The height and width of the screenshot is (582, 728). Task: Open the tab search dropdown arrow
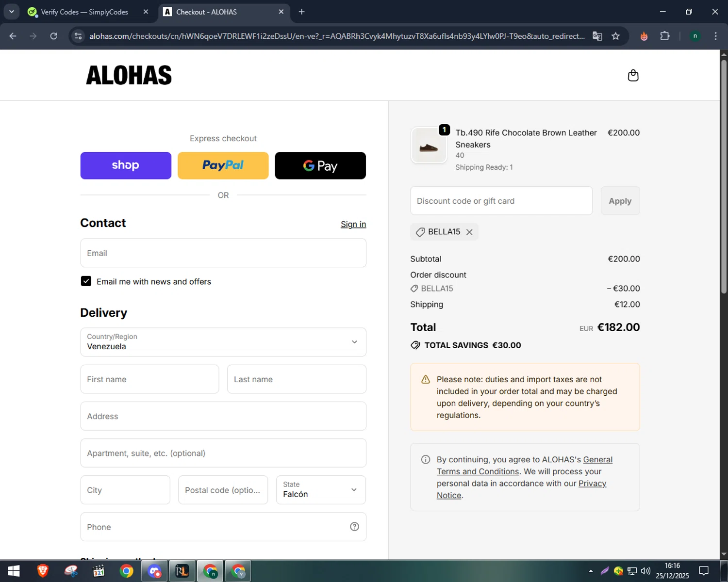pos(11,12)
